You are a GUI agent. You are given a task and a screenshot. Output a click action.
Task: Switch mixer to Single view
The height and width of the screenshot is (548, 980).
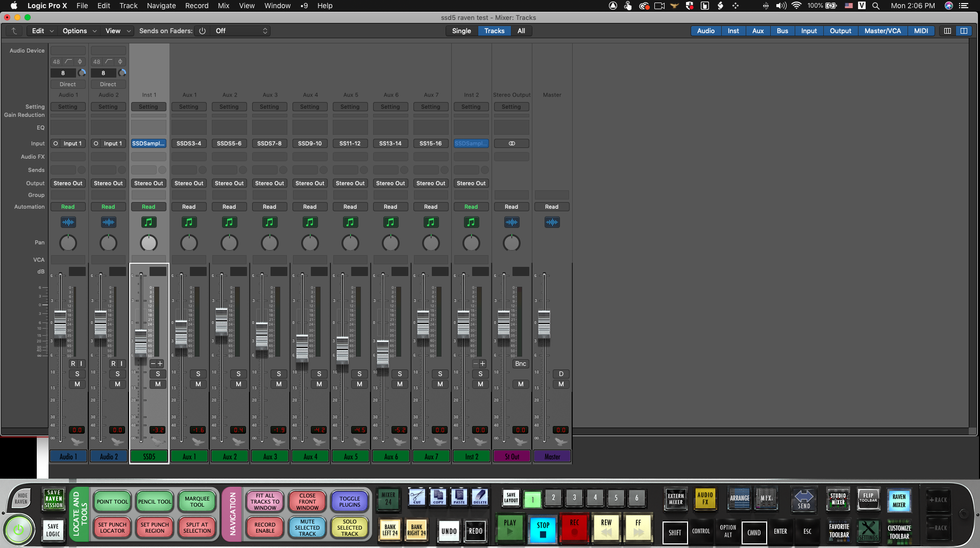461,31
